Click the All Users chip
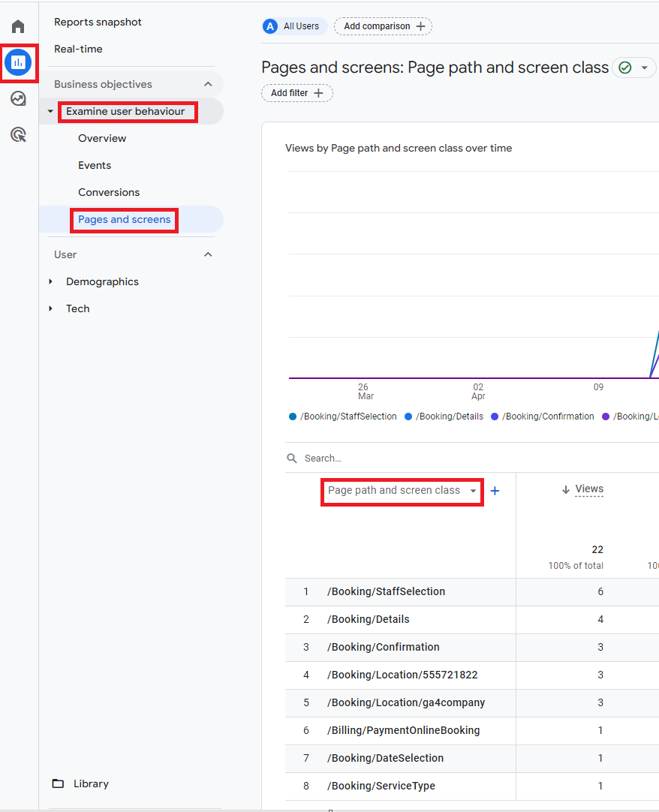659x812 pixels. pyautogui.click(x=295, y=26)
